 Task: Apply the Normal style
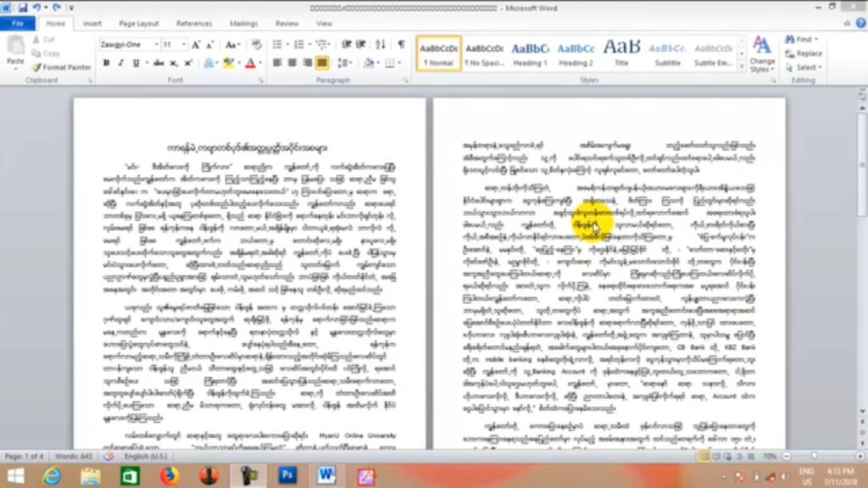pos(438,53)
